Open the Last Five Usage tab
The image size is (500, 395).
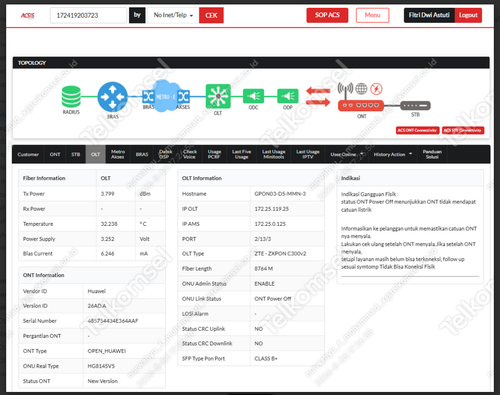[x=241, y=154]
